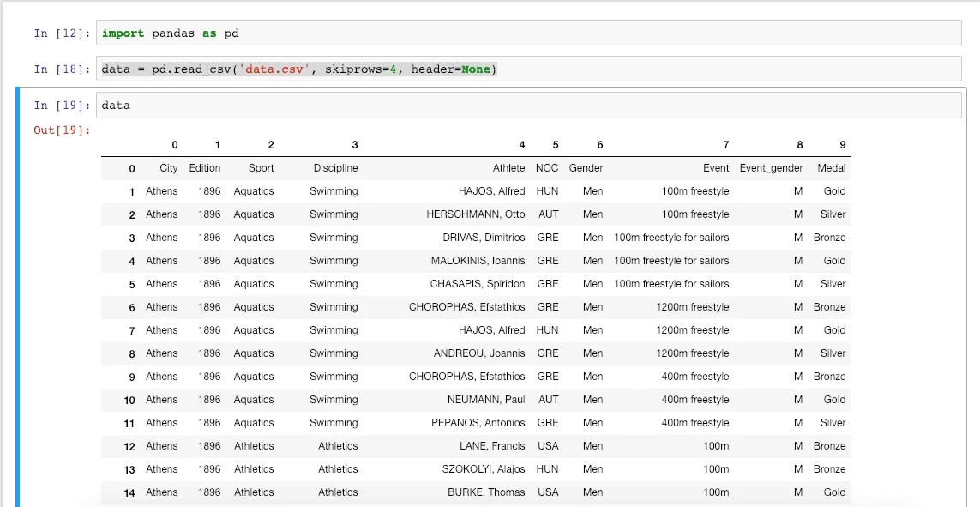Click '100m freestyle' event in row 1
Viewport: 980px width, 507px height.
[695, 191]
